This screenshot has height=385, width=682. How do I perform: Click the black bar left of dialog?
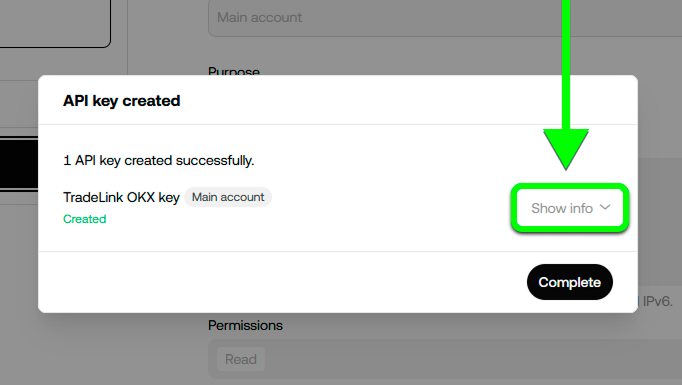point(19,164)
